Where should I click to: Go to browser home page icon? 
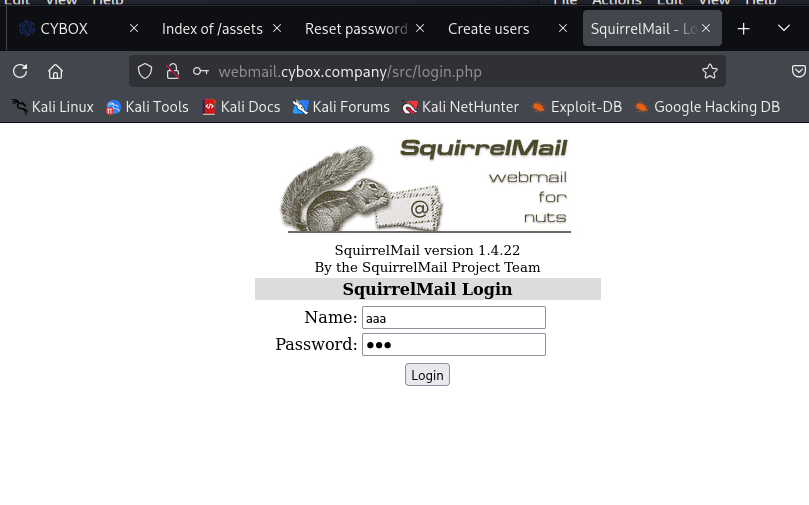click(56, 71)
